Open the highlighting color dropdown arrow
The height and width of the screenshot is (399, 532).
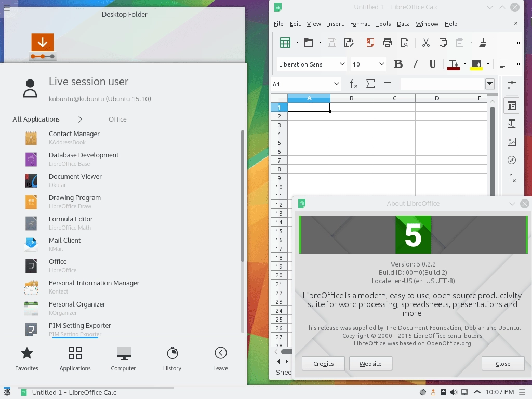coord(488,64)
